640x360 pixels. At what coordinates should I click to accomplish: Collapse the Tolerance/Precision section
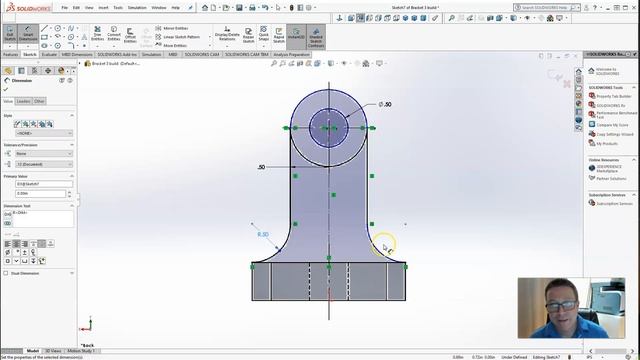(x=72, y=145)
